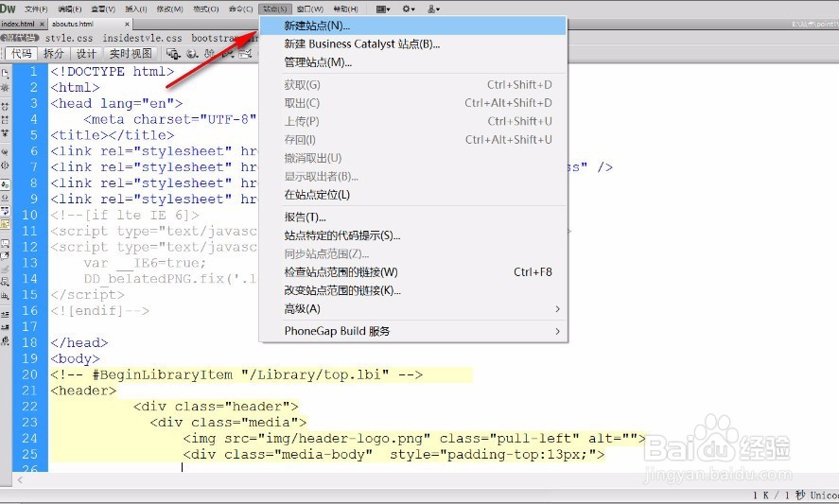Click the horizontal scrollbar left arrow
Viewport: 839px width, 504px height.
20,480
